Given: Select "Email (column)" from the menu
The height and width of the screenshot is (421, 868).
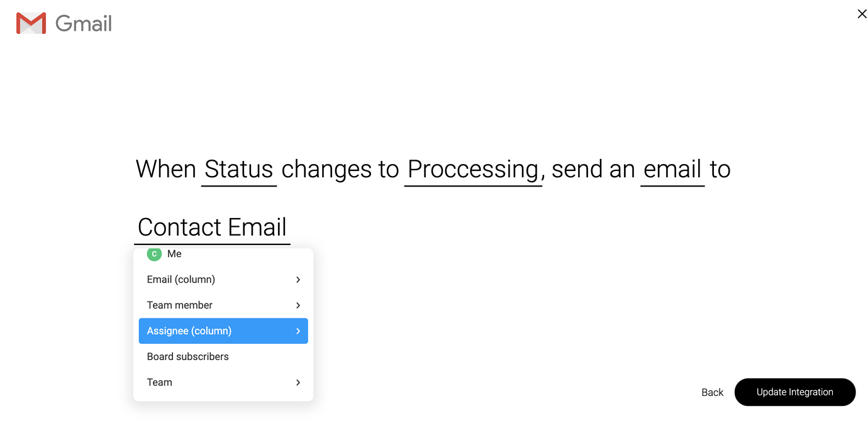Looking at the screenshot, I should coord(181,280).
